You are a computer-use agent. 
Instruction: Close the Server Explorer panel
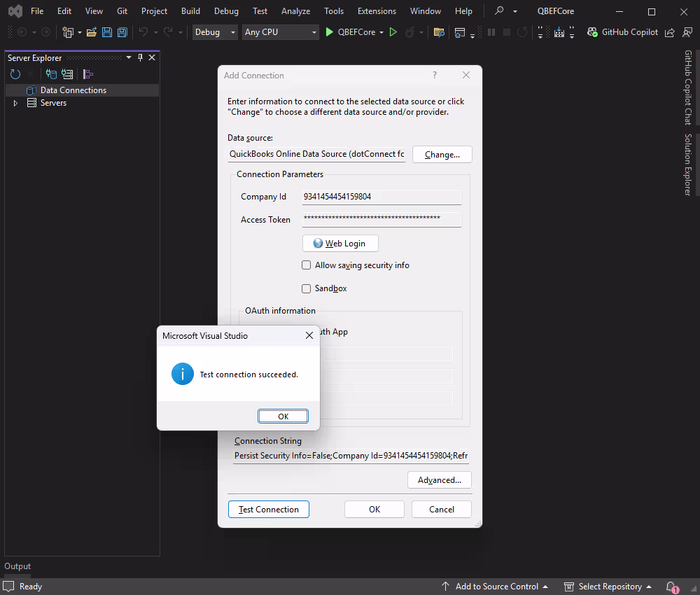[152, 57]
